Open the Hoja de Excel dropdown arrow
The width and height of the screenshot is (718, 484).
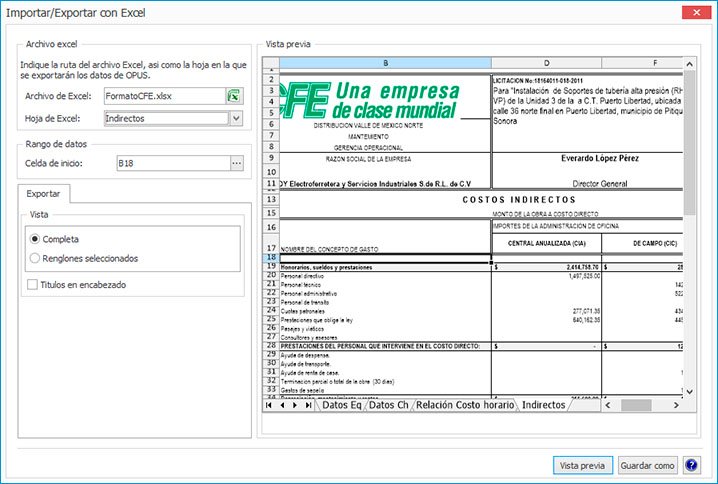click(x=236, y=118)
